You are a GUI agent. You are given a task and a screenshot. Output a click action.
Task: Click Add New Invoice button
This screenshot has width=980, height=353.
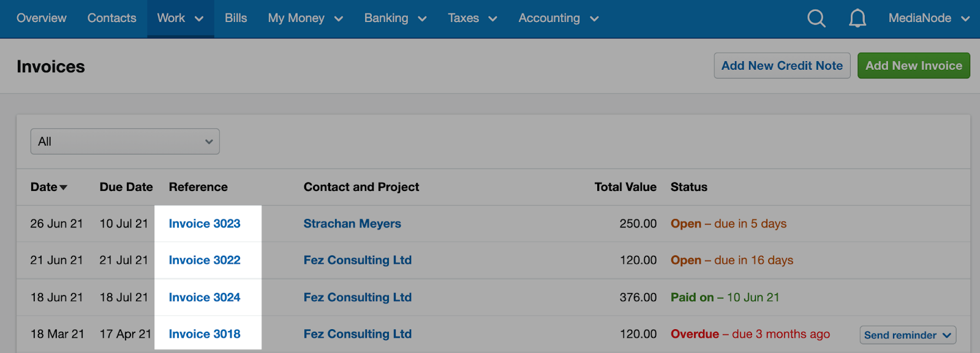click(x=913, y=65)
